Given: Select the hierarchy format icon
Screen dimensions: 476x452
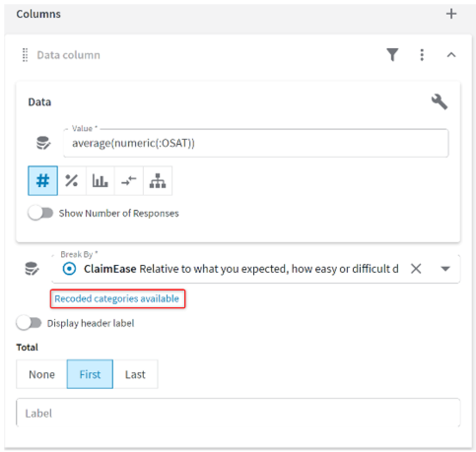Looking at the screenshot, I should tap(158, 180).
